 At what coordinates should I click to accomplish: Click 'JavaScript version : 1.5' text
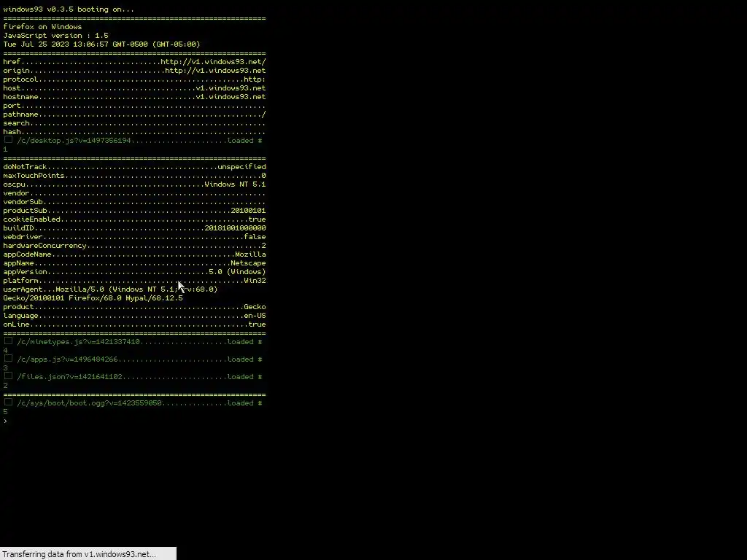(x=55, y=35)
